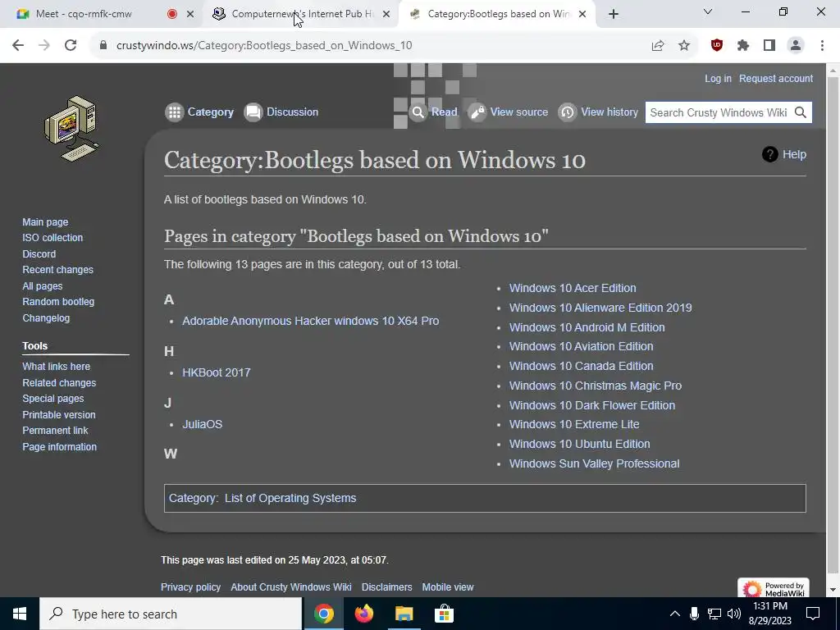Screen dimensions: 840x630
Task: Click the network icon in system tray
Action: point(714,614)
